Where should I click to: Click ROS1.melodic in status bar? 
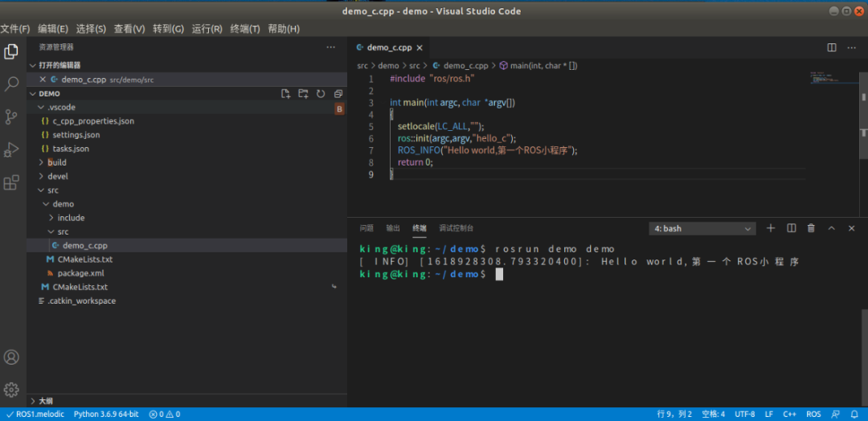point(35,415)
